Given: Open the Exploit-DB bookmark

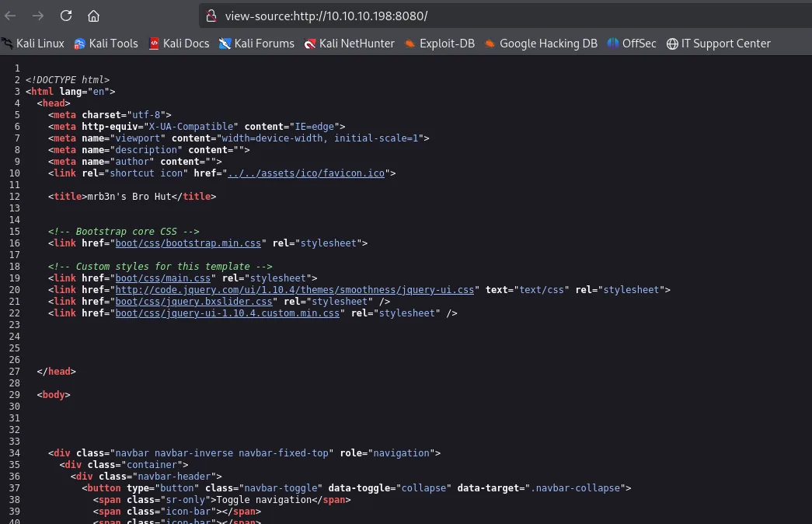Looking at the screenshot, I should [440, 44].
